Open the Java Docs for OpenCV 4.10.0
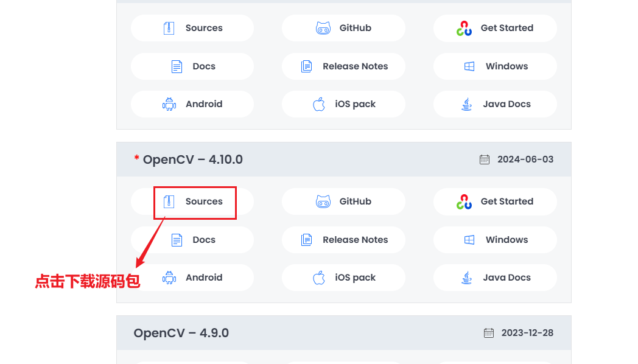The width and height of the screenshot is (638, 364). pyautogui.click(x=495, y=277)
